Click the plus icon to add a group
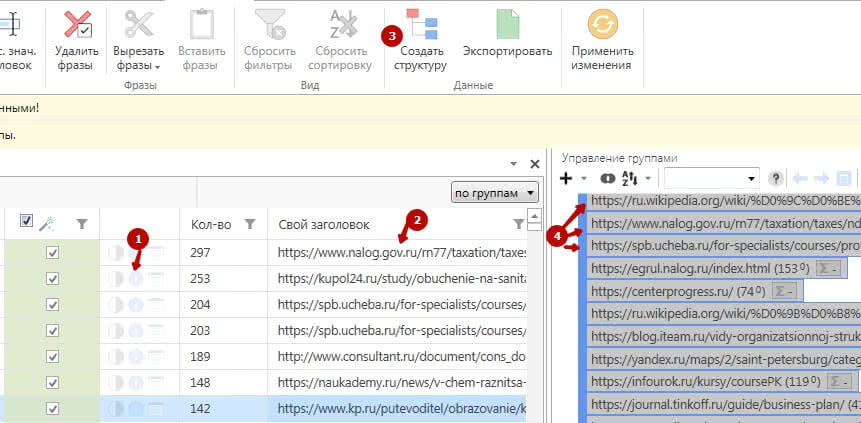The image size is (861, 423). coord(566,178)
